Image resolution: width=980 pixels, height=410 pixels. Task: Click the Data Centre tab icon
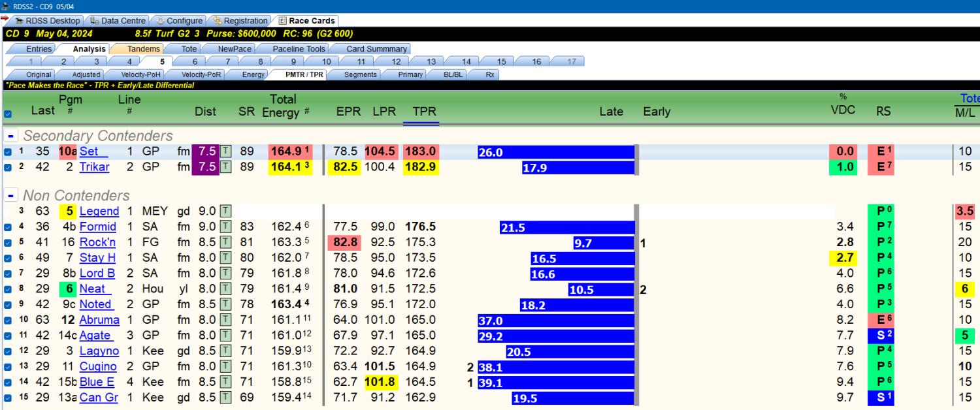(x=93, y=21)
